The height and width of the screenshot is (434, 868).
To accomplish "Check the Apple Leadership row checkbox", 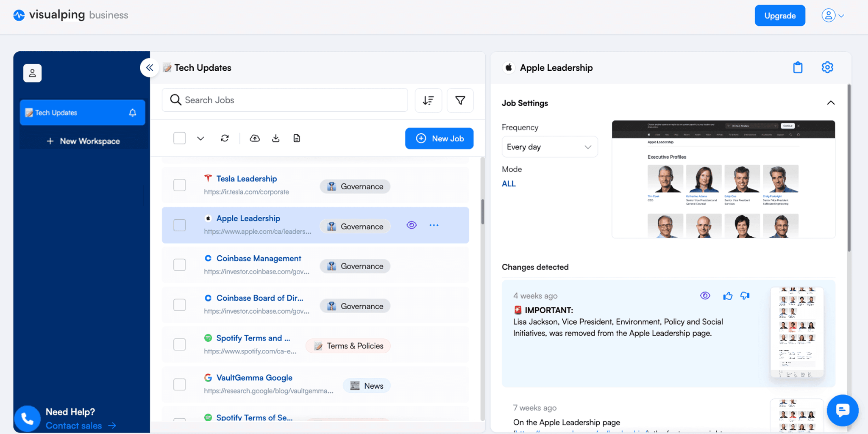I will click(179, 225).
